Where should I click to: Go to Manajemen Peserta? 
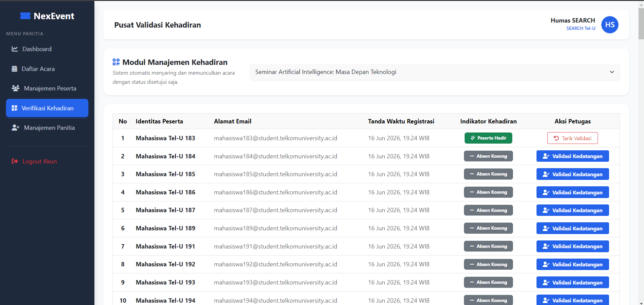(x=47, y=88)
